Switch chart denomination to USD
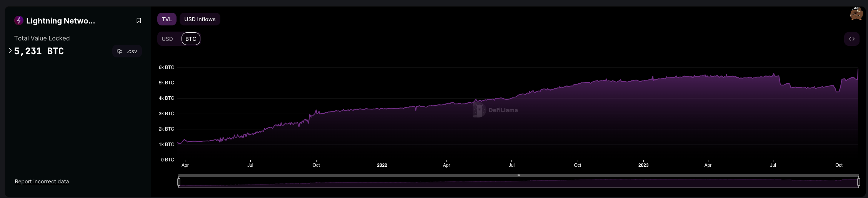The width and height of the screenshot is (868, 198). point(167,39)
